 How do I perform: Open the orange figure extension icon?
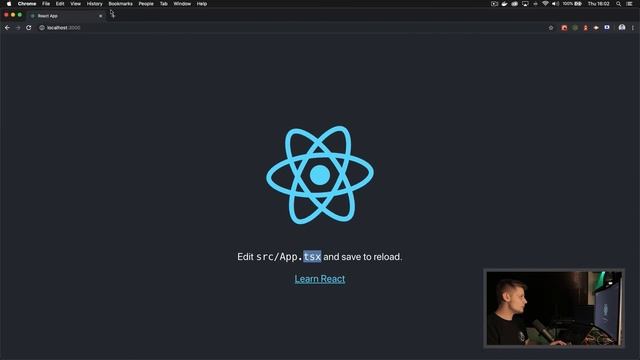click(x=586, y=28)
